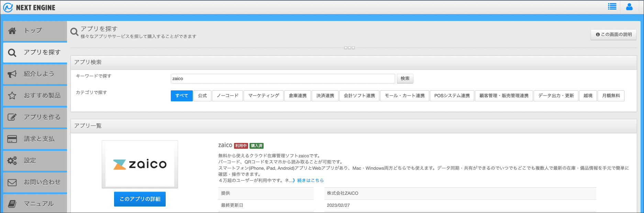
Task: Select the モール・カート連携 category filter
Action: point(404,96)
